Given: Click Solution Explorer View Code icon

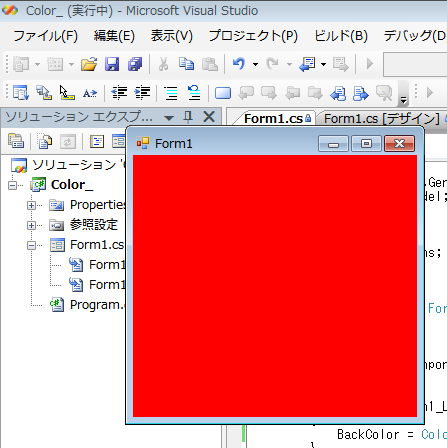Looking at the screenshot, I should [97, 141].
